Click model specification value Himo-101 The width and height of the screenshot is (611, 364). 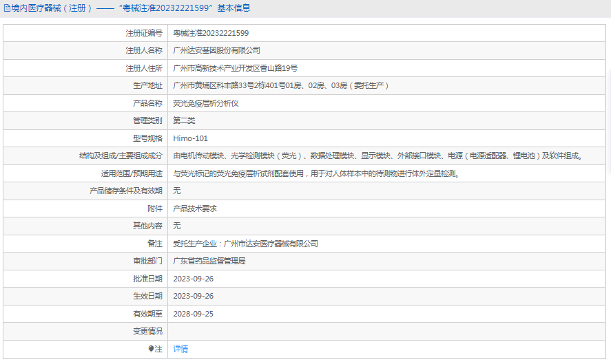[191, 138]
